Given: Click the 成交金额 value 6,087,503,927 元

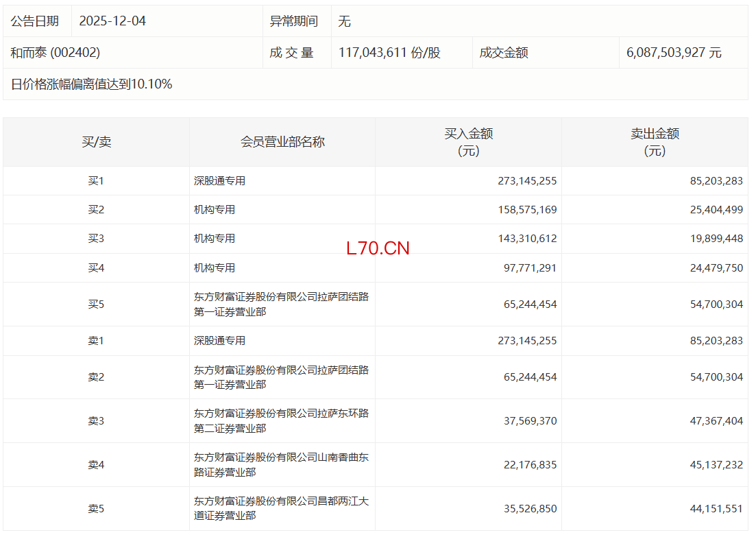Looking at the screenshot, I should [673, 53].
